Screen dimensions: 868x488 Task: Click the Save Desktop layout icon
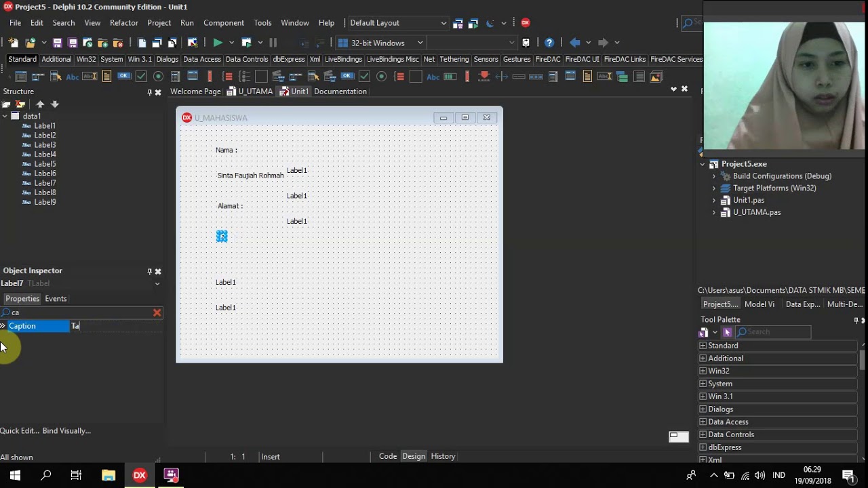pyautogui.click(x=458, y=23)
